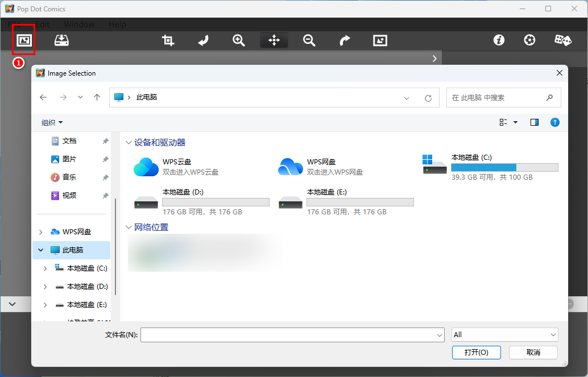Open recent locations dropdown arrow
Screen dimensions: 588x377
point(80,98)
